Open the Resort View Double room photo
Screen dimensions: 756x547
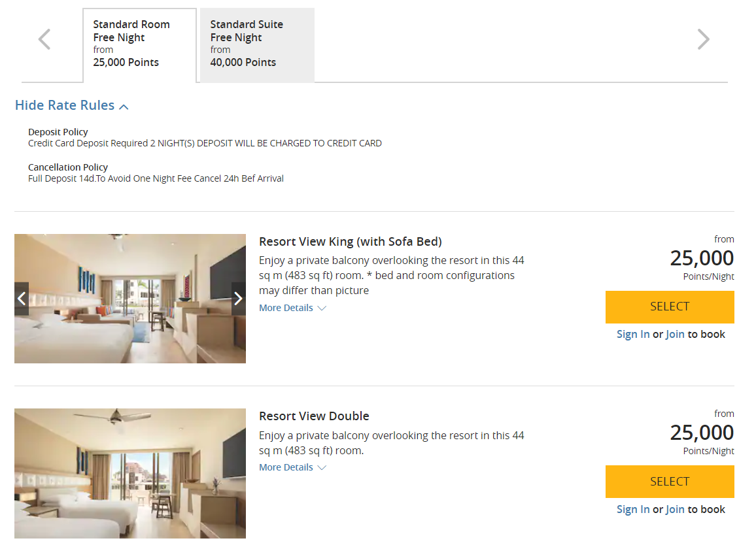point(130,473)
